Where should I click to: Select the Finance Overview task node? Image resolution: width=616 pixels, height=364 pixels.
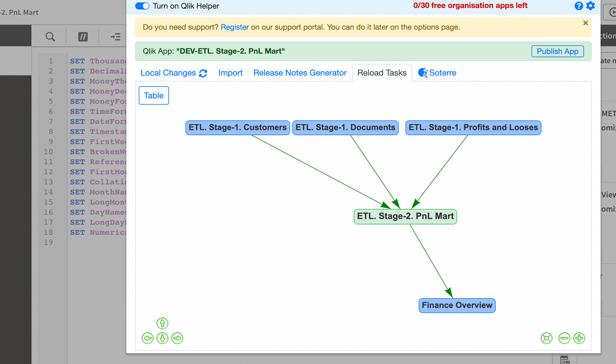pos(457,305)
